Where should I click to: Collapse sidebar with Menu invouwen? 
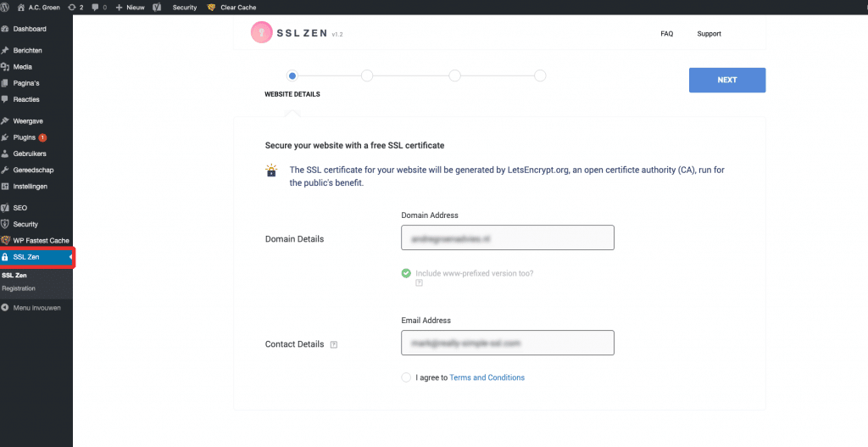tap(36, 307)
